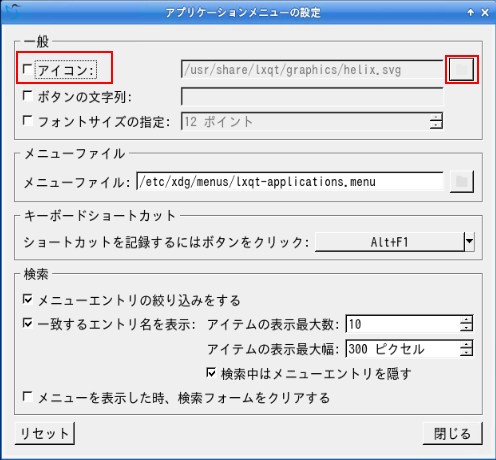Uncheck 検索中はメニューエントリを隠す
This screenshot has width=496, height=460.
(x=211, y=373)
